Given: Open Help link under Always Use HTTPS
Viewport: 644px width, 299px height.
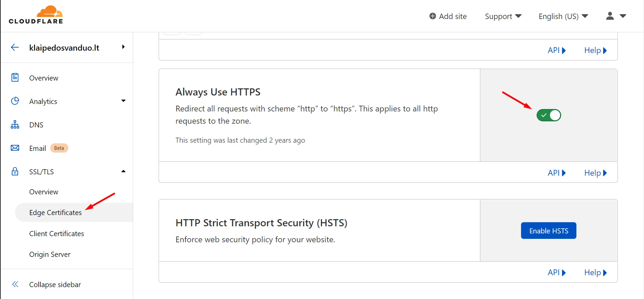Looking at the screenshot, I should [595, 173].
